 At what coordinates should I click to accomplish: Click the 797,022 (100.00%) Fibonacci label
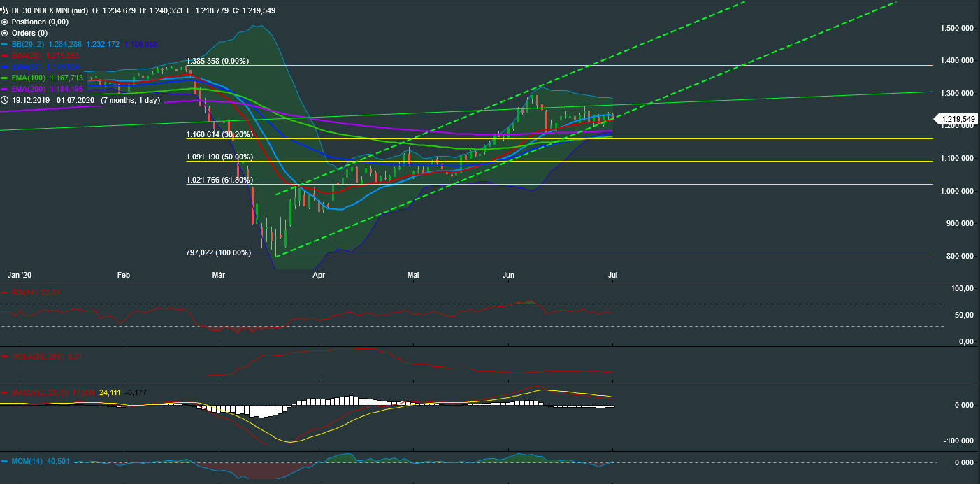(x=218, y=252)
